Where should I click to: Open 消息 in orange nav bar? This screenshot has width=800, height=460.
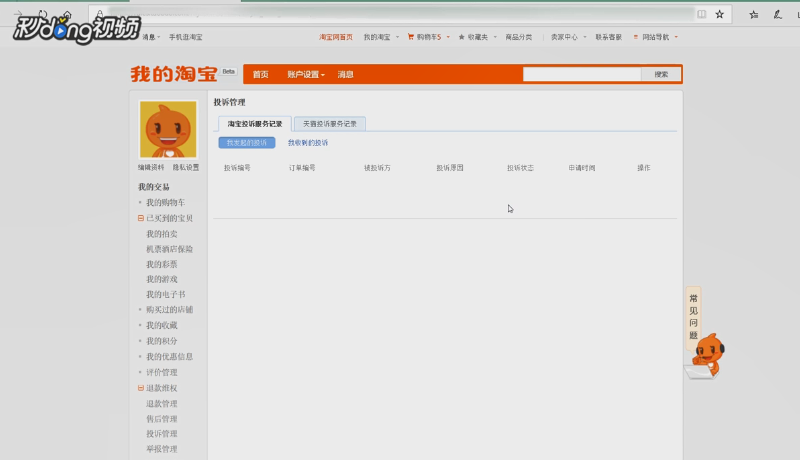coord(345,74)
